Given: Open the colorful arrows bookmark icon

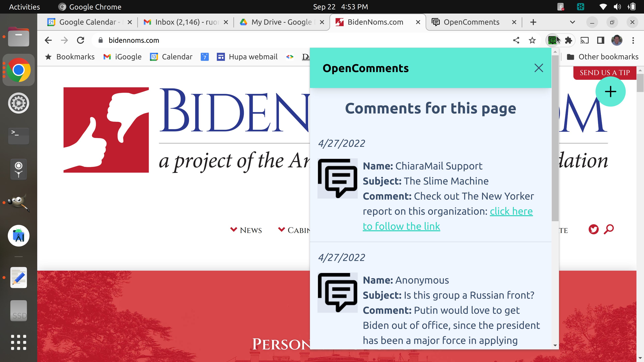Looking at the screenshot, I should pyautogui.click(x=290, y=57).
